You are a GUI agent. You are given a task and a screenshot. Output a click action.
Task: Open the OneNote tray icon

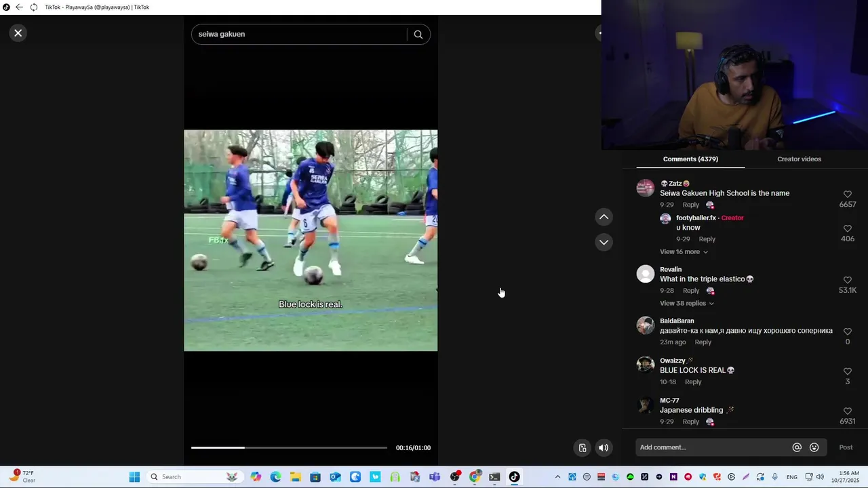pos(673,477)
